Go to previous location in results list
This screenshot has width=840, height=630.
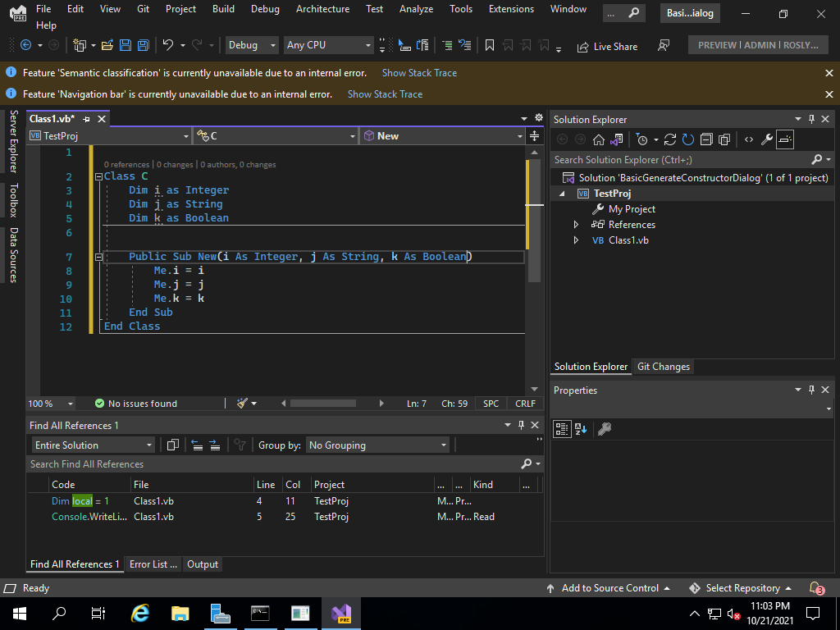[x=197, y=445]
